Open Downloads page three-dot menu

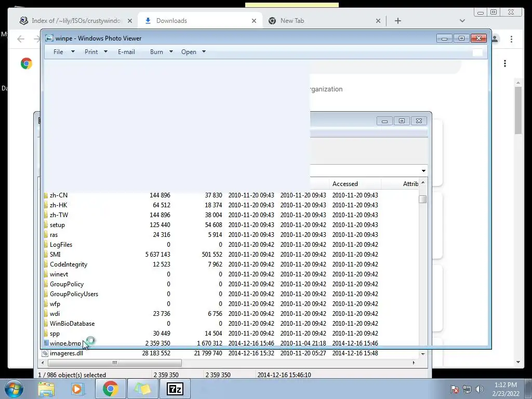pos(505,63)
